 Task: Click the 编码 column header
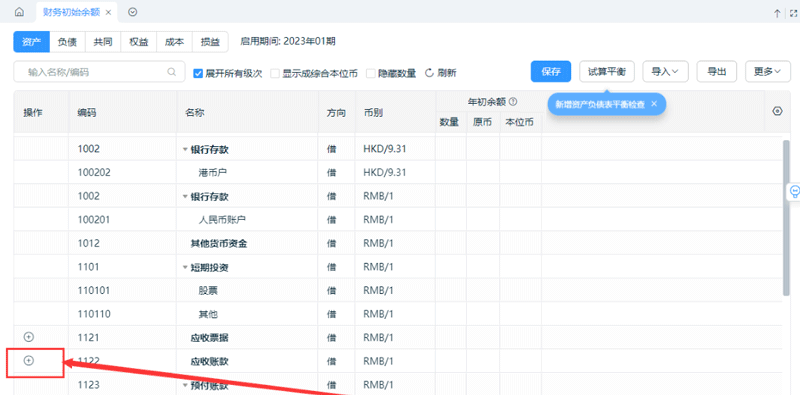(x=87, y=113)
